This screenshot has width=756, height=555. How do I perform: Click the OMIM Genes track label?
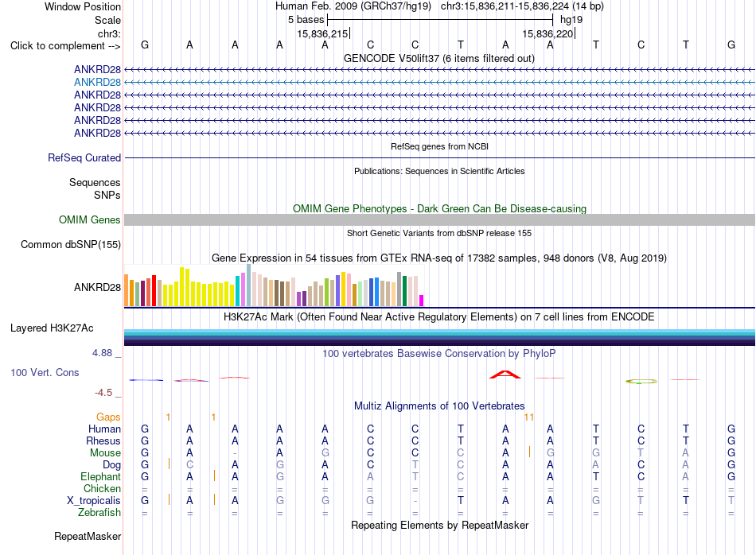pos(90,220)
